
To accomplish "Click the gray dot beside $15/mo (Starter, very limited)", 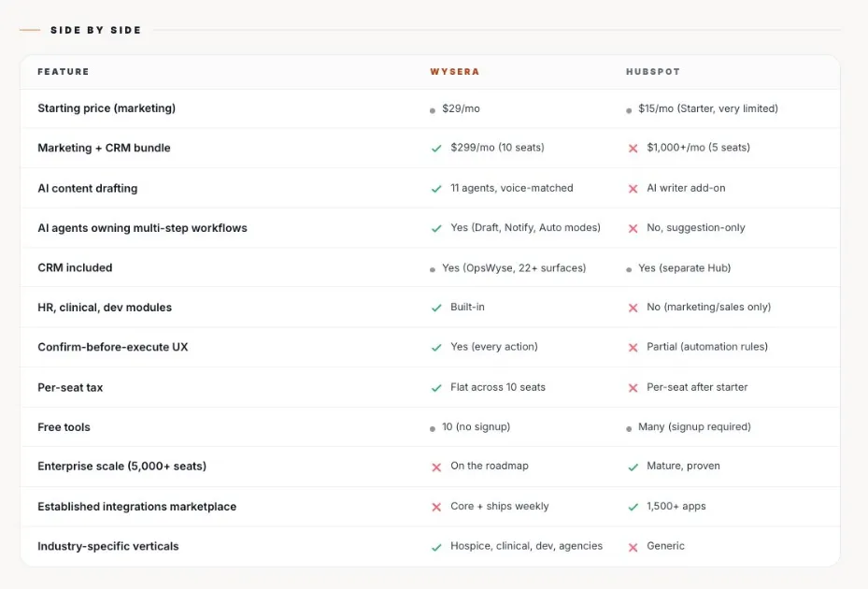I will click(629, 111).
